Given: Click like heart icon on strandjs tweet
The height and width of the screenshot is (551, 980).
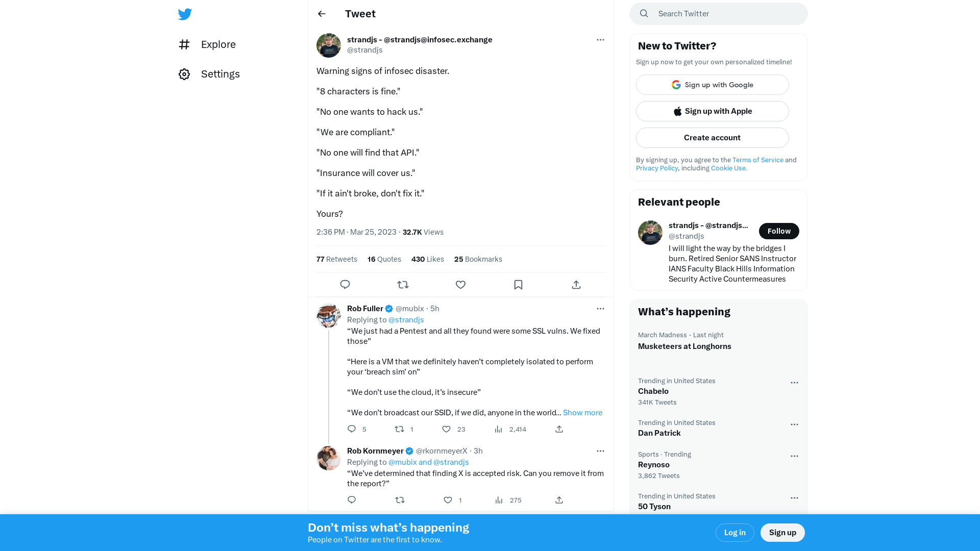Looking at the screenshot, I should [x=460, y=284].
